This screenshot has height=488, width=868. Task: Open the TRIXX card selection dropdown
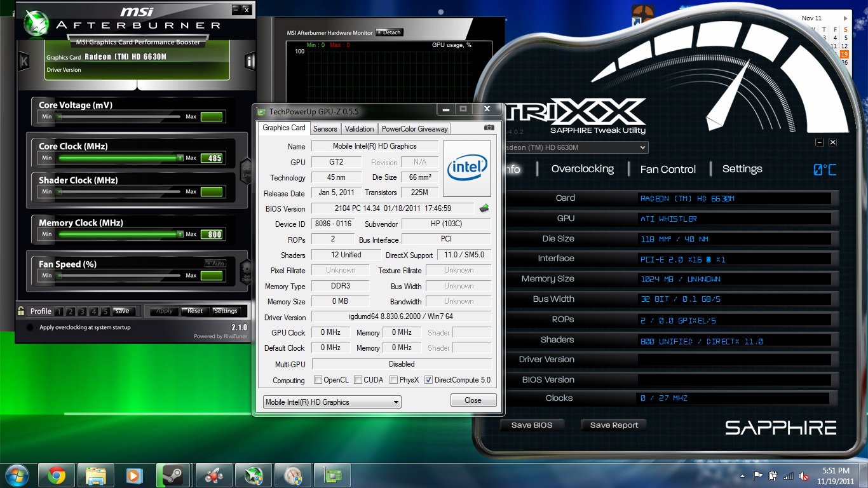pos(574,147)
